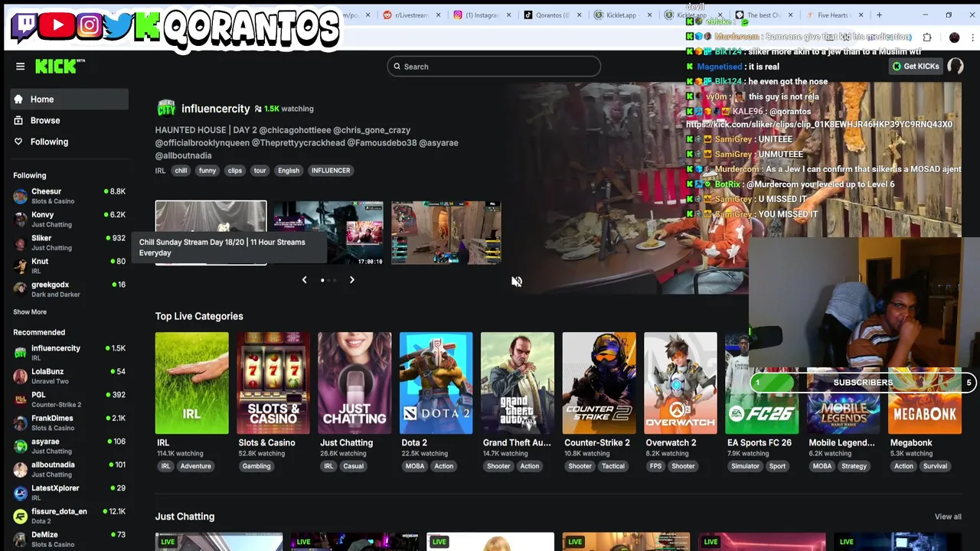Click the Get KICKs button
Viewport: 980px width, 551px height.
point(916,67)
